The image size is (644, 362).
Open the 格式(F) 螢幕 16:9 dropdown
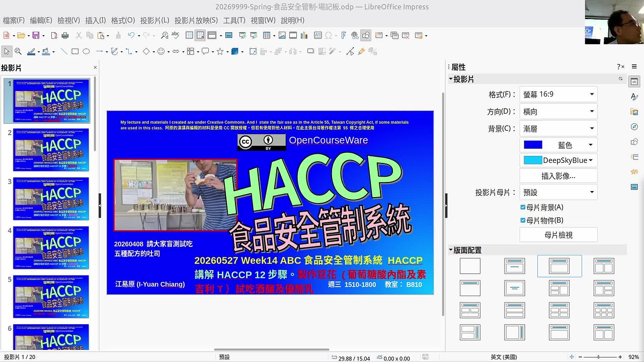pyautogui.click(x=558, y=94)
